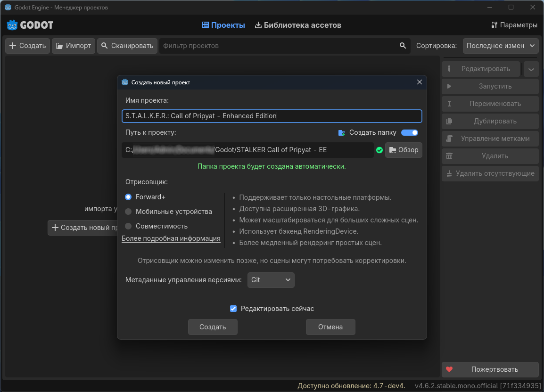Click the magnifier icon in project filter

click(403, 46)
